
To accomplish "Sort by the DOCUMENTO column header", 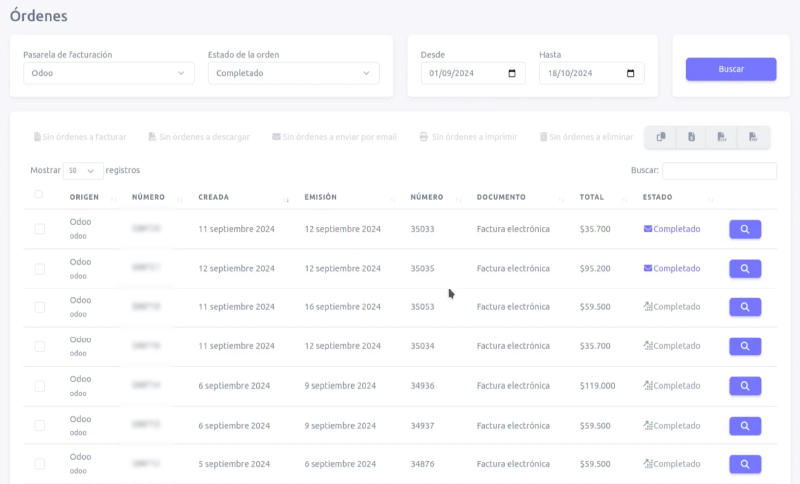I will (501, 197).
